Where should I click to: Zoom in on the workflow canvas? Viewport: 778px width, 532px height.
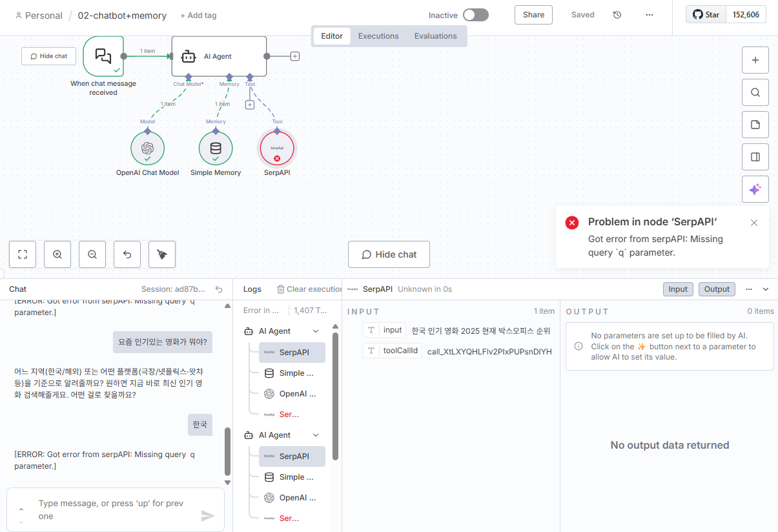coord(57,254)
